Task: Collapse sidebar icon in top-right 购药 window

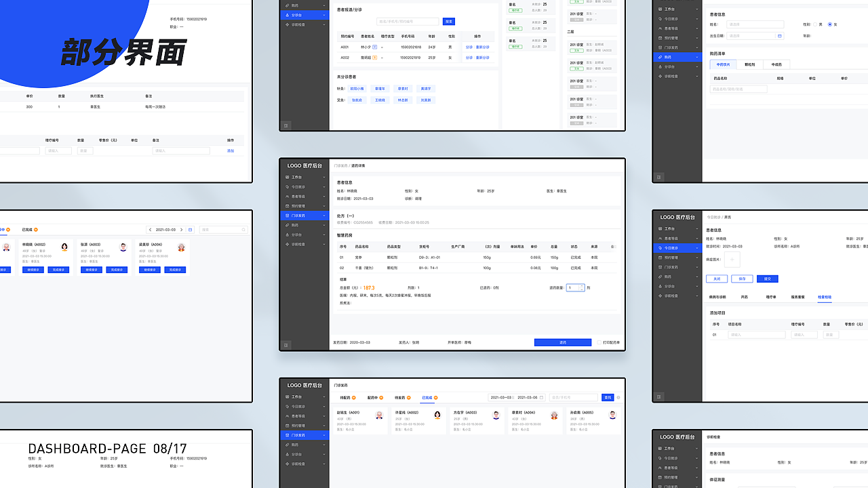Action: click(659, 177)
